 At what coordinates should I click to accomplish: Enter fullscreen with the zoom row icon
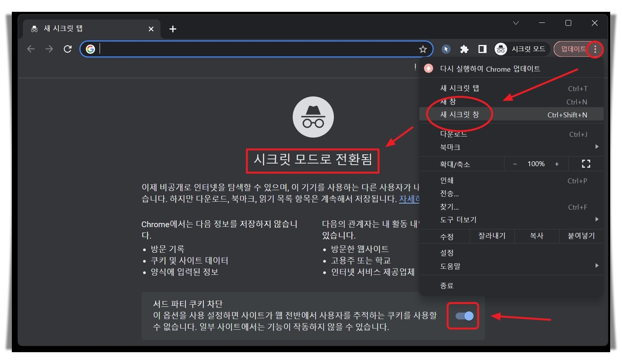click(586, 164)
